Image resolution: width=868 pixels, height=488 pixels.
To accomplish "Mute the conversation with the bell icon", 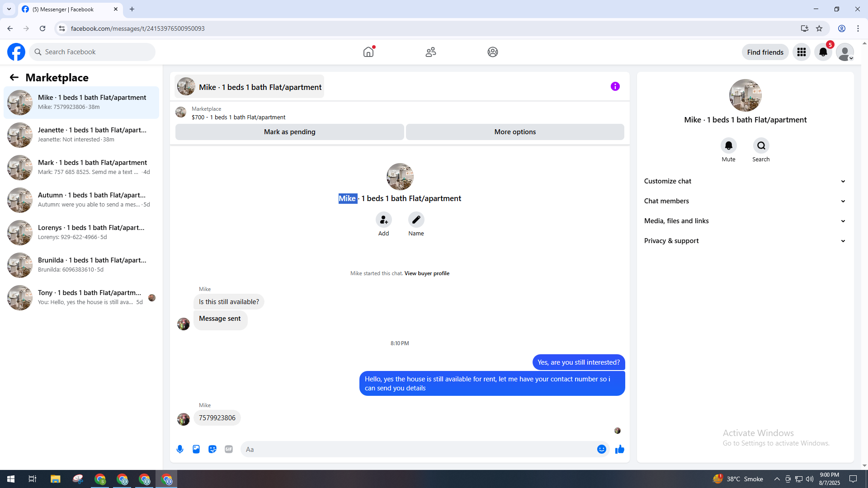I will 729,145.
